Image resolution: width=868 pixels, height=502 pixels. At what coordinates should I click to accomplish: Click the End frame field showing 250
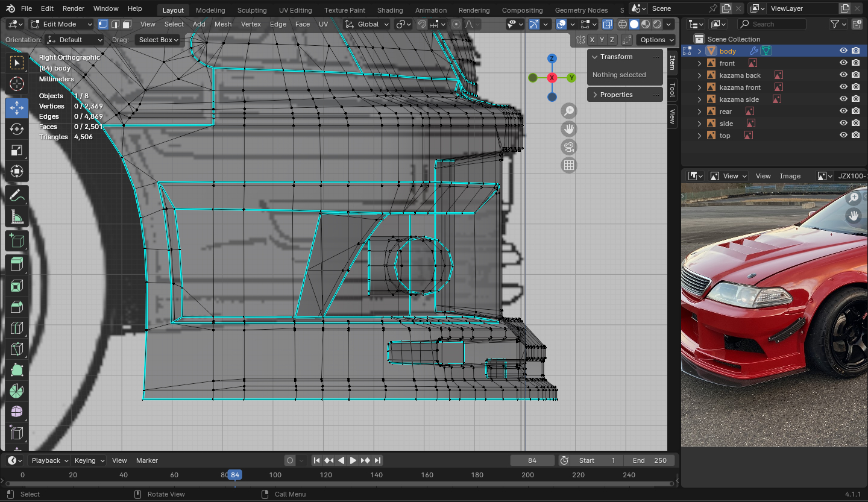point(650,460)
